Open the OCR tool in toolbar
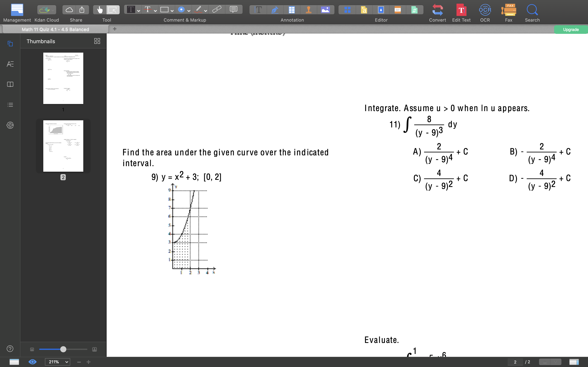 point(485,10)
